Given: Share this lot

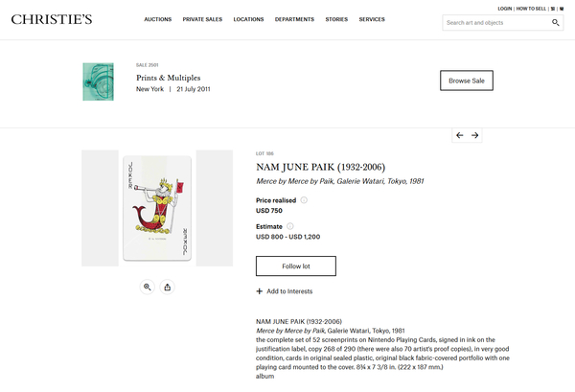Looking at the screenshot, I should click(x=168, y=287).
